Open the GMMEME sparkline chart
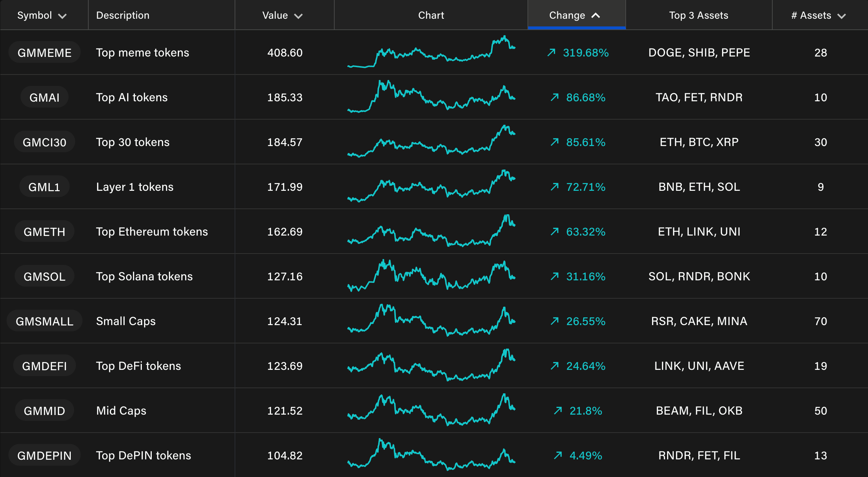Image resolution: width=868 pixels, height=477 pixels. [431, 52]
